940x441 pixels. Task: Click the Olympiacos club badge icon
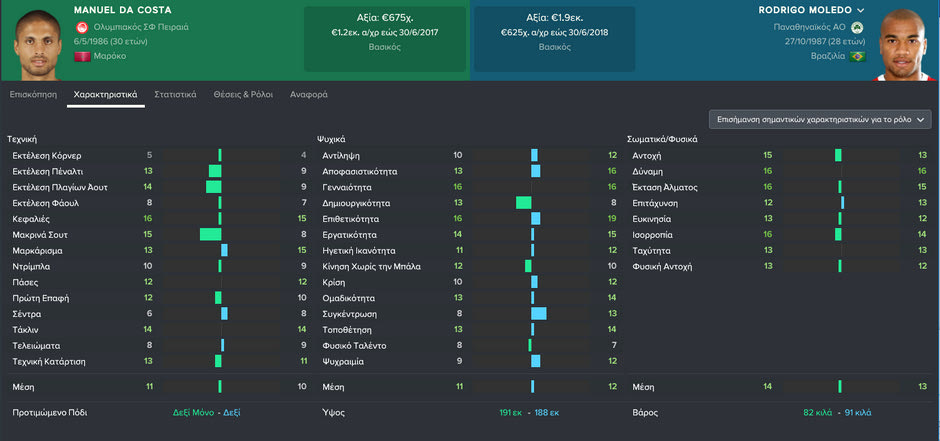click(x=82, y=27)
